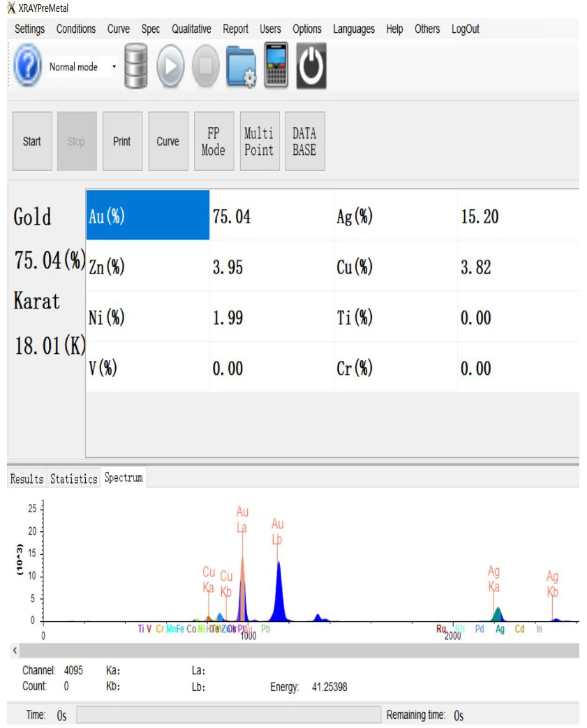
Task: Click the blue question mark help icon
Action: pos(28,66)
